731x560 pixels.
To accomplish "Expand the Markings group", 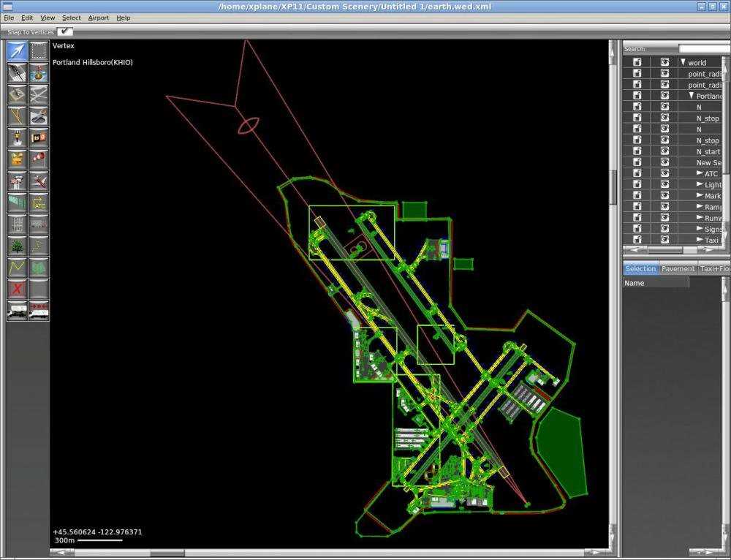I will click(700, 195).
